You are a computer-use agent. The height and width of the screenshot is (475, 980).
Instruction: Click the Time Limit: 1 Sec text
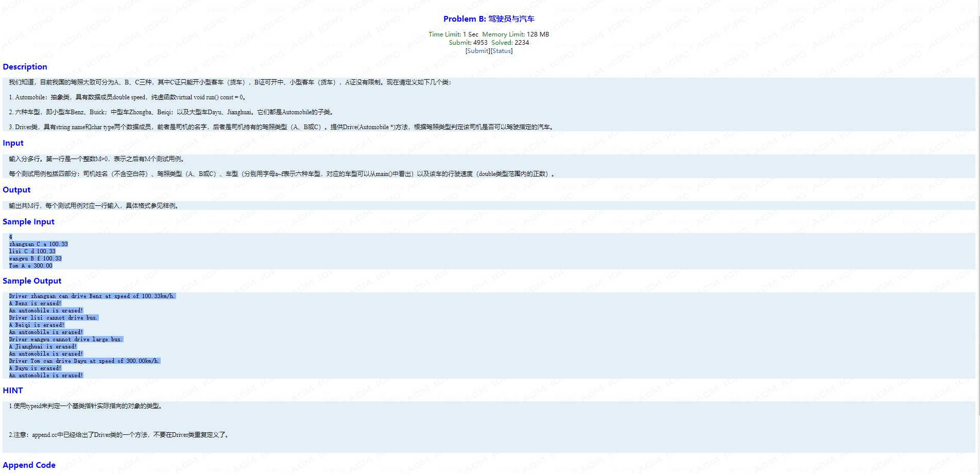click(453, 34)
